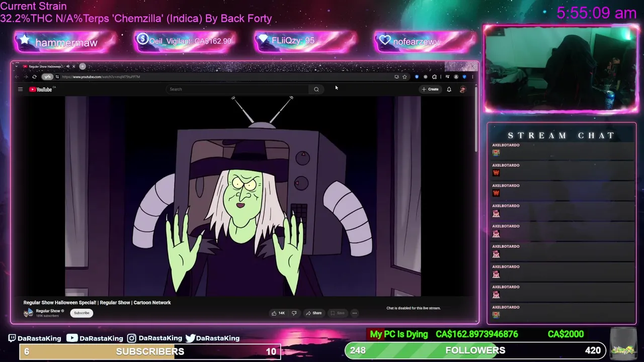The image size is (644, 362).
Task: Bookmark this page with the star icon
Action: tap(405, 77)
